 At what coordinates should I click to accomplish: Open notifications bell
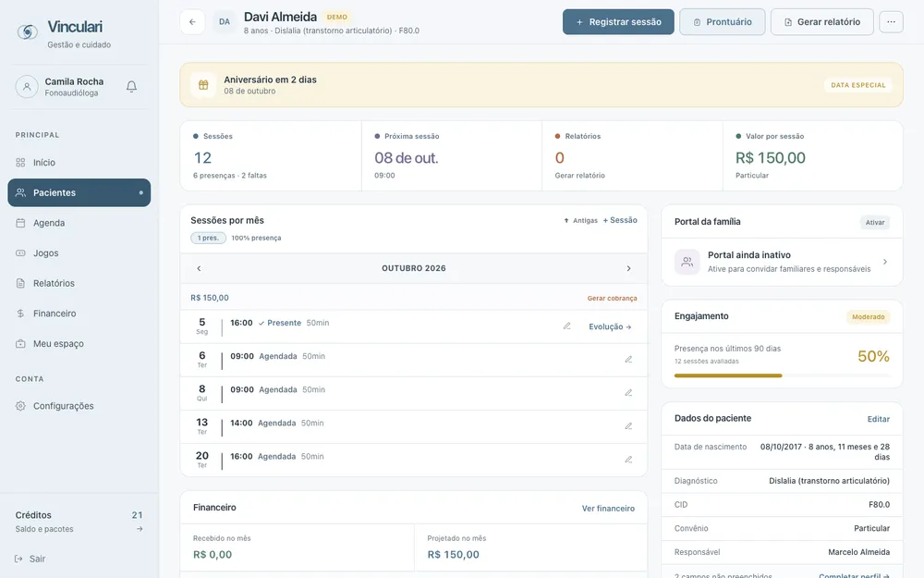[131, 87]
